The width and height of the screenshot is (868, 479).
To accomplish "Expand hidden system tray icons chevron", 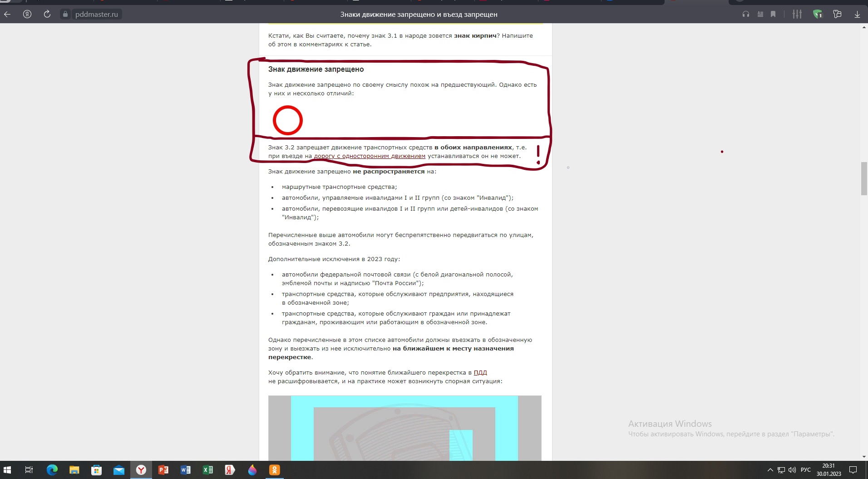I will (770, 470).
